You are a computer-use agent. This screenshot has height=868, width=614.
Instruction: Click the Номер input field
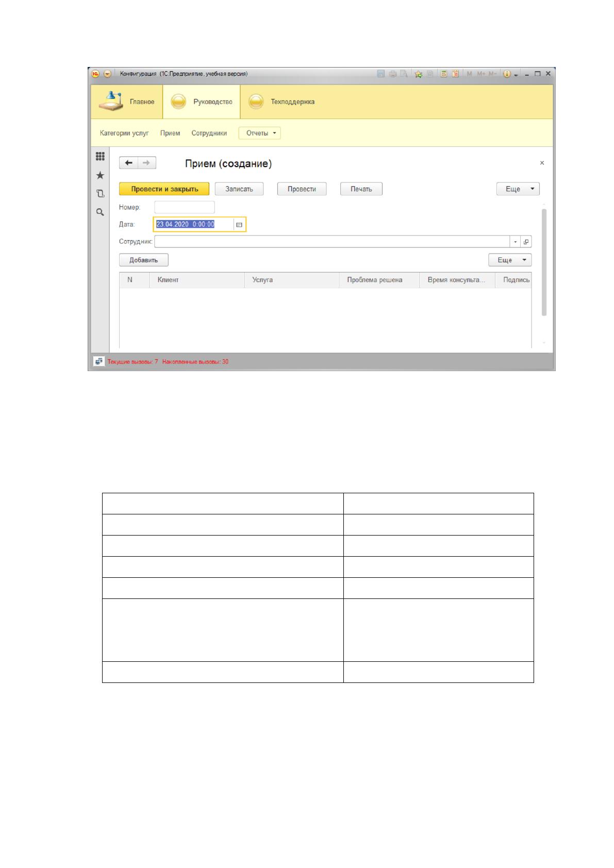(185, 207)
